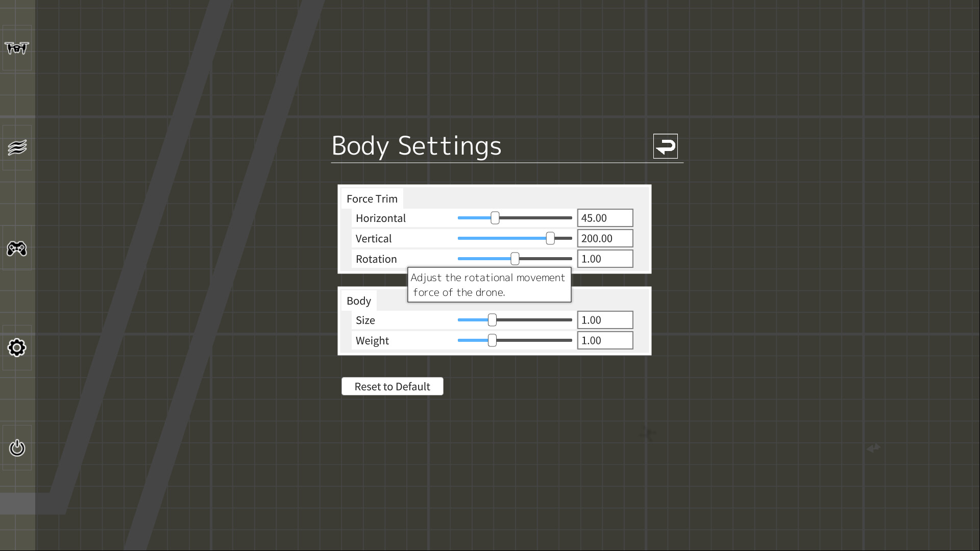Open controller settings via the gamepad icon
980x551 pixels.
click(x=17, y=249)
